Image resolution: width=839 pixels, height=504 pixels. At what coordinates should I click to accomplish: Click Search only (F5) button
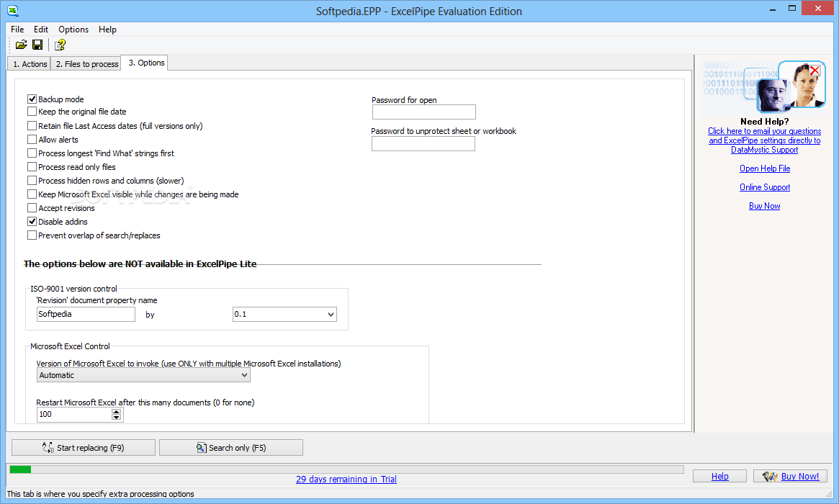click(231, 448)
